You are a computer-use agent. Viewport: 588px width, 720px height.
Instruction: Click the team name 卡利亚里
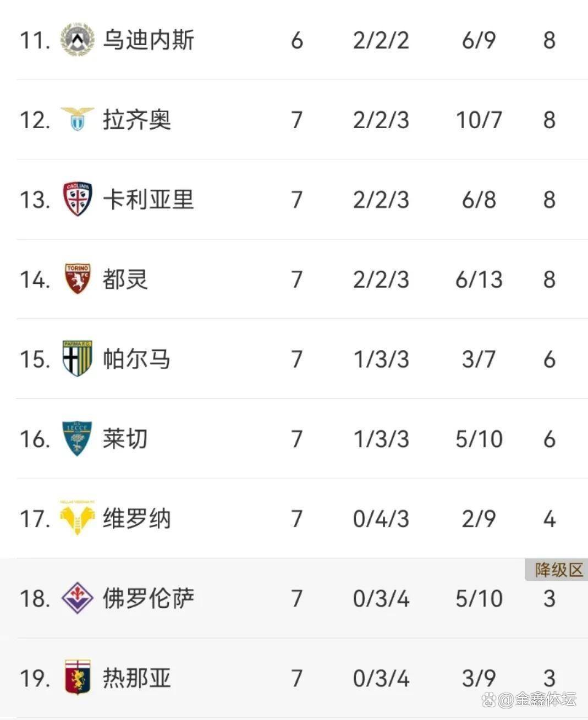149,200
